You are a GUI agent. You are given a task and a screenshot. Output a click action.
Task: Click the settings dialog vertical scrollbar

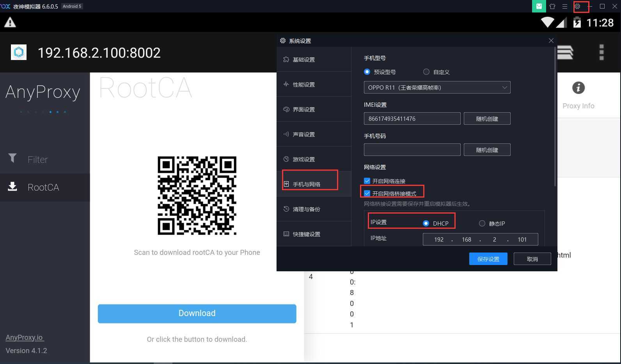555,117
